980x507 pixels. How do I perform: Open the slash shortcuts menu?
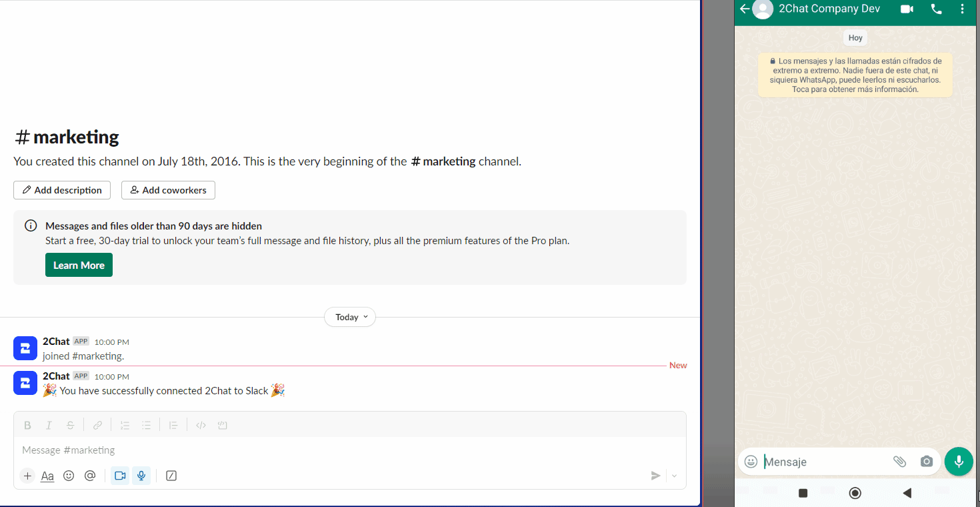point(171,476)
